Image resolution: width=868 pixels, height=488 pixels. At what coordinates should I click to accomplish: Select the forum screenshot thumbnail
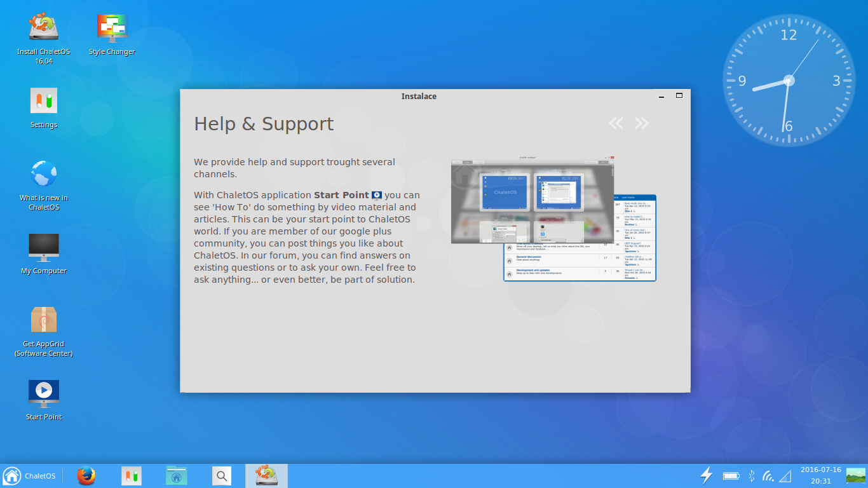point(580,261)
